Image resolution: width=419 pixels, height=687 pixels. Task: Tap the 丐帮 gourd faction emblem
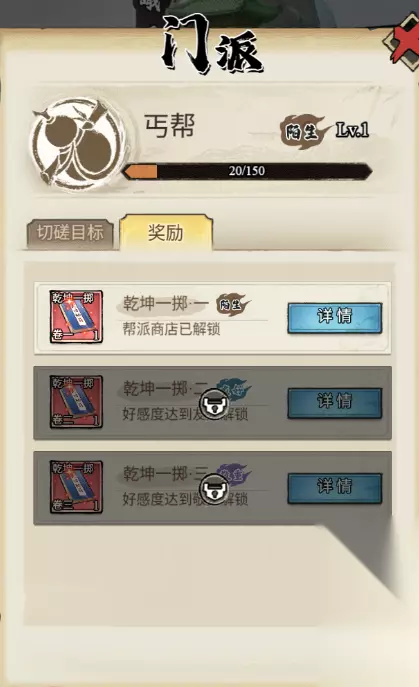point(79,145)
